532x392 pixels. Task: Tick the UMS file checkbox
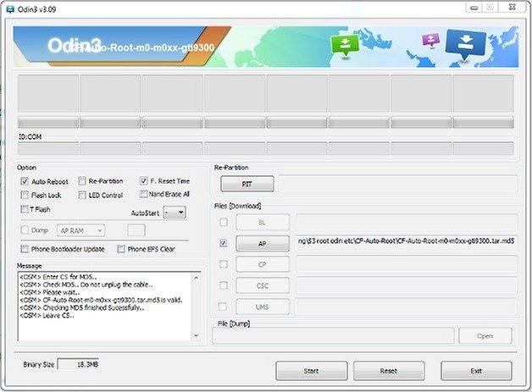[223, 306]
